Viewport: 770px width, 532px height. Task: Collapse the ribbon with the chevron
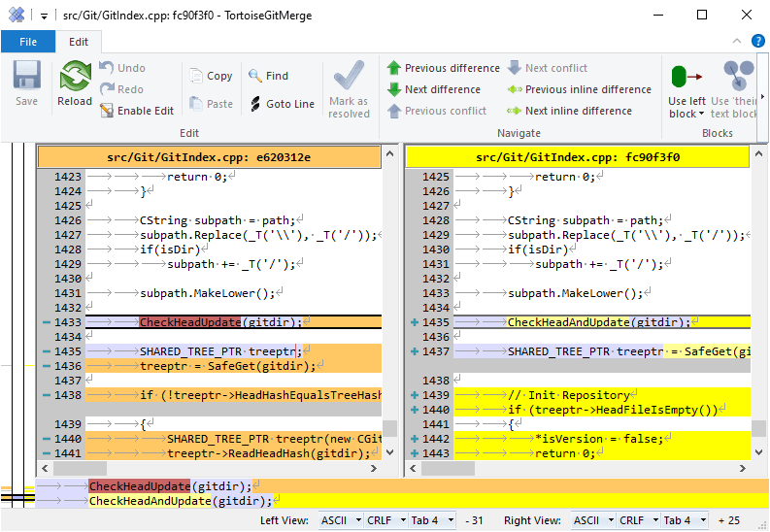737,42
